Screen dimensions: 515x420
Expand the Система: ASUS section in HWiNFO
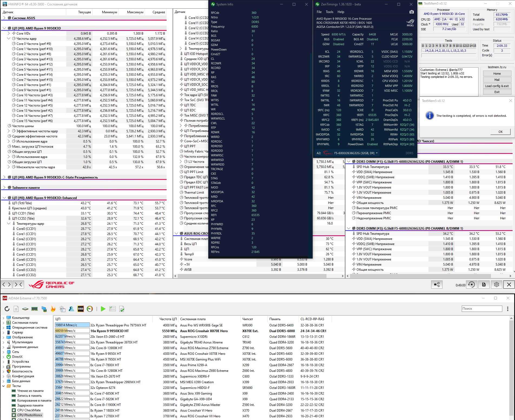point(4,18)
